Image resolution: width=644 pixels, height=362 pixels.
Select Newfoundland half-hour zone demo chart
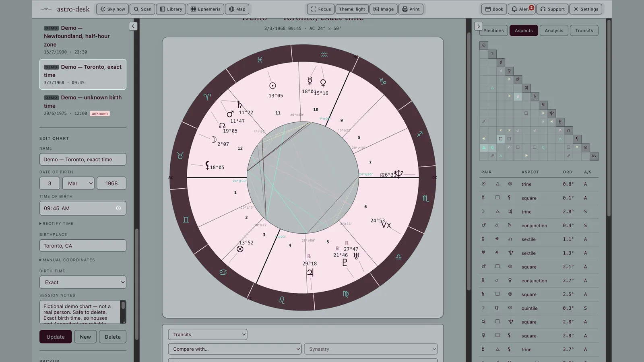[83, 40]
